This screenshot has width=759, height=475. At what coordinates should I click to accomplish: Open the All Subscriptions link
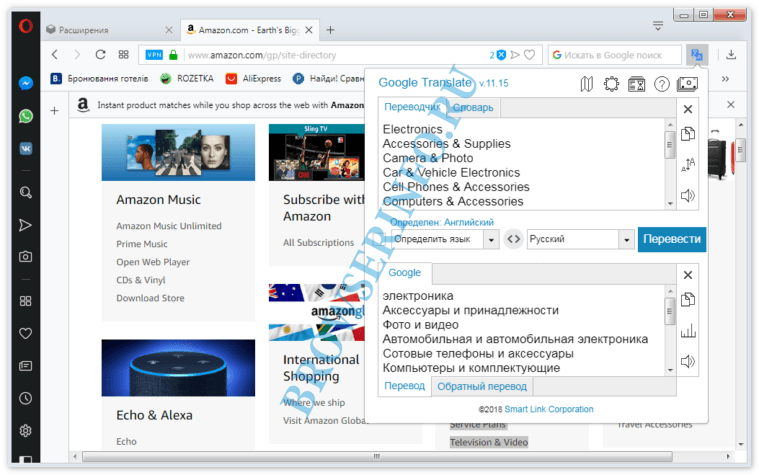[x=319, y=243]
